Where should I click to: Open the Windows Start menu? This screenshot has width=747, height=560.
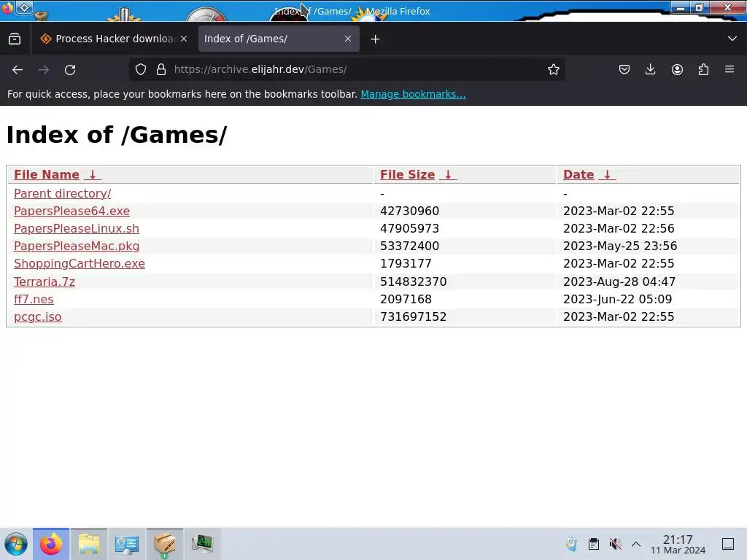click(16, 544)
